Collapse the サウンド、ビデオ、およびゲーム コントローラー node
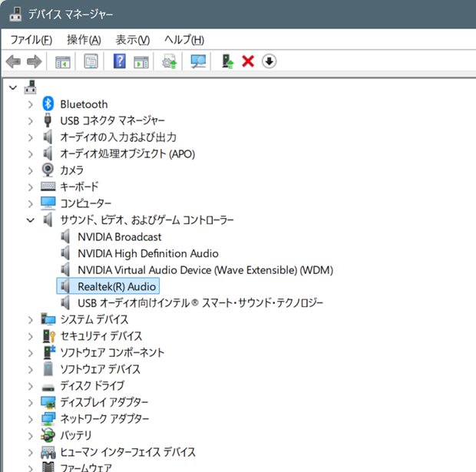The height and width of the screenshot is (472, 476). click(x=30, y=220)
